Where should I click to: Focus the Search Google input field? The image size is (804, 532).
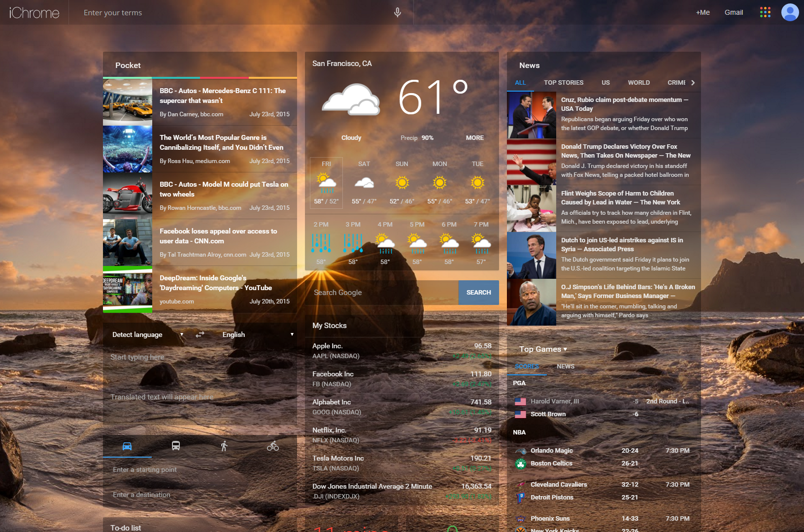click(x=382, y=293)
